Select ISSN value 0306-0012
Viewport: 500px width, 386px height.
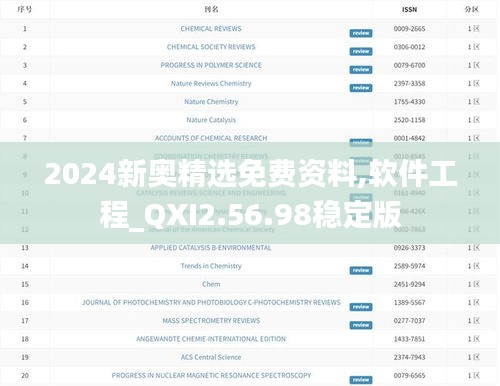[409, 47]
